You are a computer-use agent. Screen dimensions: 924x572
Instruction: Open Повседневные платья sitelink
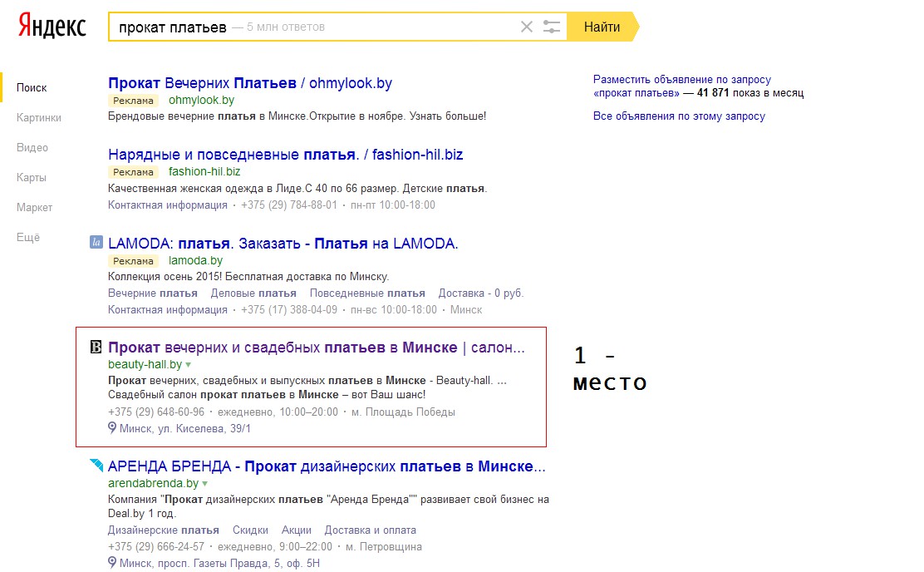point(367,293)
